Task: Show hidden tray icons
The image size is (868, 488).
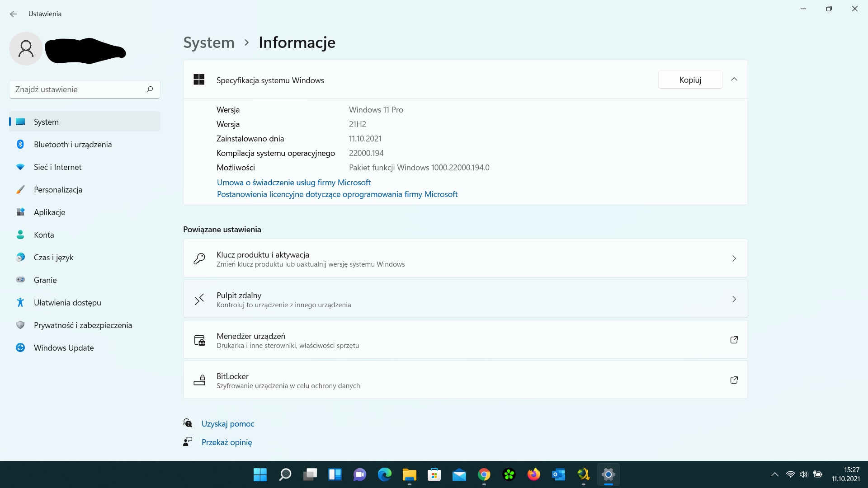Action: [775, 474]
